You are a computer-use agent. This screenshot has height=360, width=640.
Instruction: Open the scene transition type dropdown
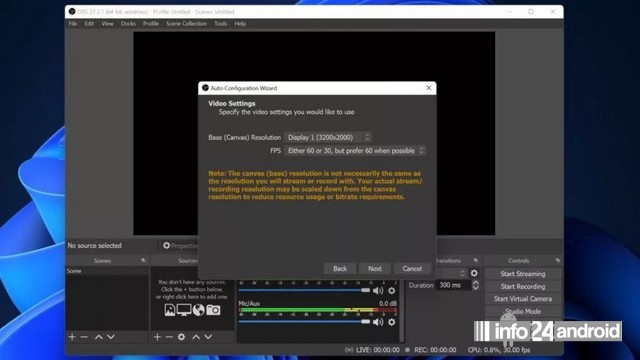coord(451,273)
